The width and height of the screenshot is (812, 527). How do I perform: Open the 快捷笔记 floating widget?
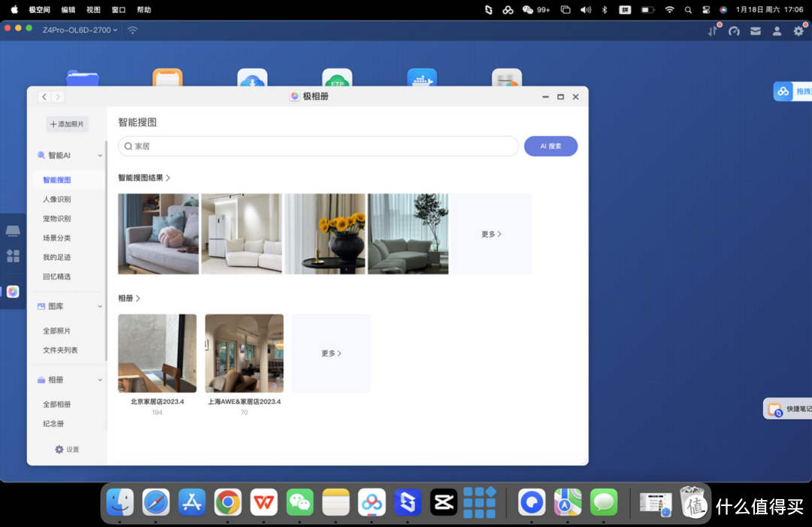(787, 409)
